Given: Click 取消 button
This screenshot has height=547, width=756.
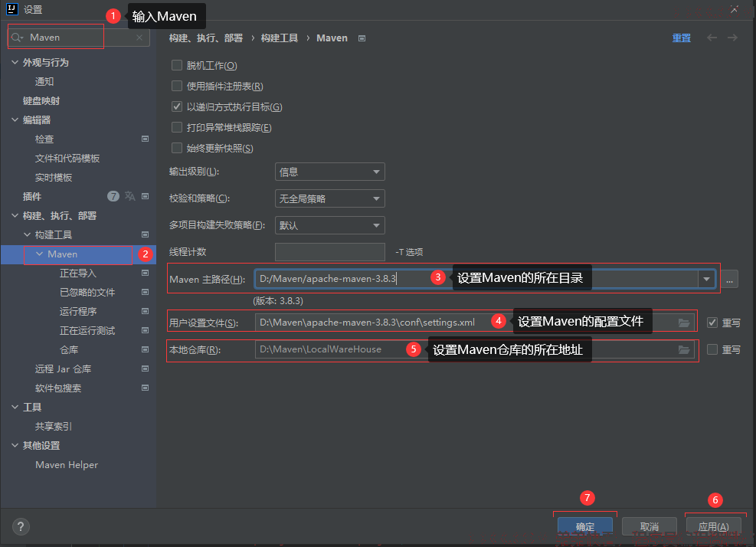Looking at the screenshot, I should (x=650, y=527).
